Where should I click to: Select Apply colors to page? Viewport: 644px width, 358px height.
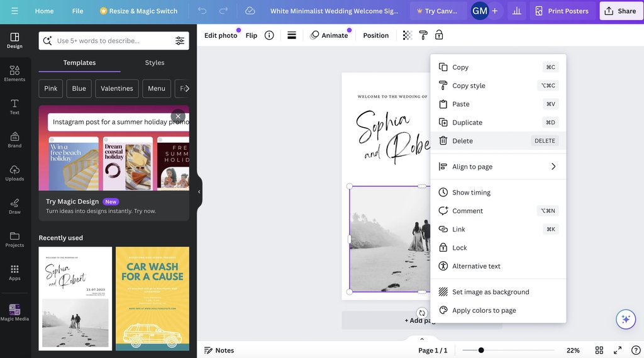point(498,310)
